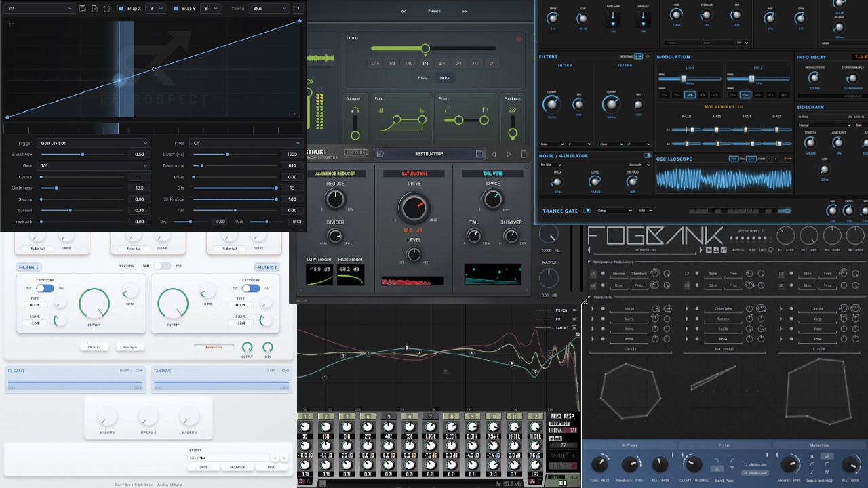This screenshot has height=488, width=868.
Task: Select the 2/4 timing division
Action: coord(442,64)
